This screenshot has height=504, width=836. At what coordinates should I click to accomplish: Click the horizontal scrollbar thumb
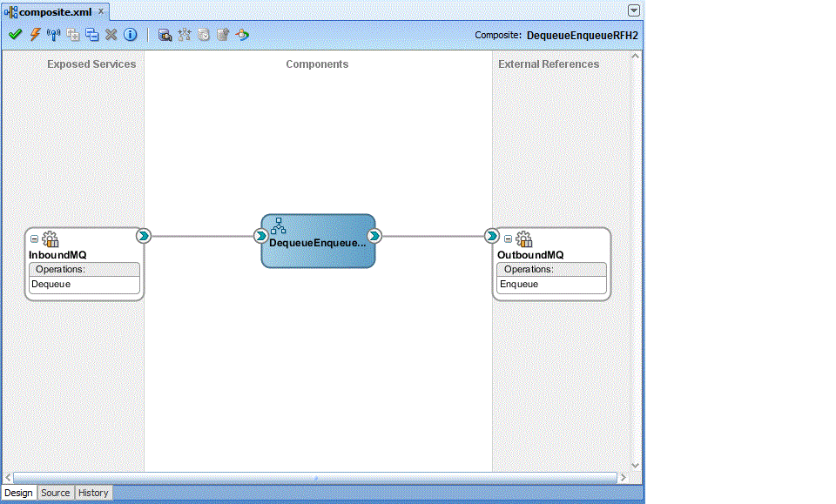313,477
